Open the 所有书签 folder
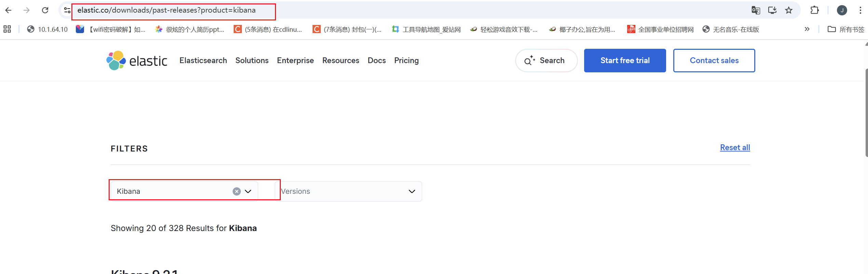 click(846, 29)
